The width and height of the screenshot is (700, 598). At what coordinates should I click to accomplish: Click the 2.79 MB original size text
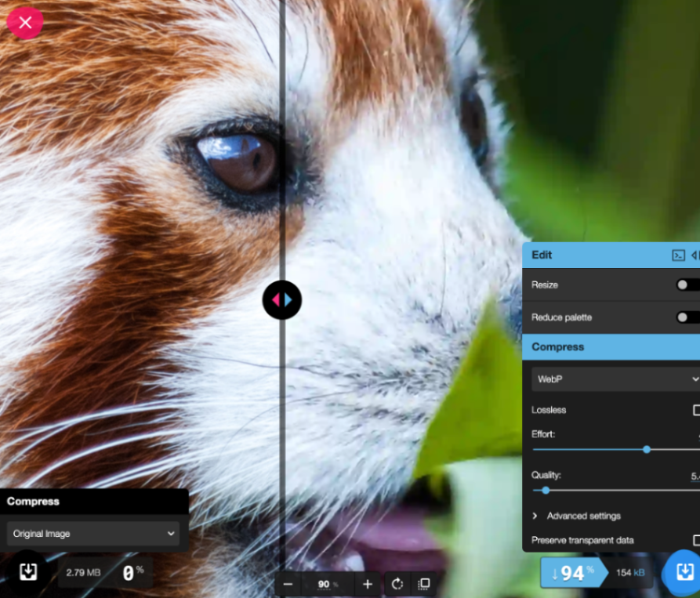coord(83,573)
